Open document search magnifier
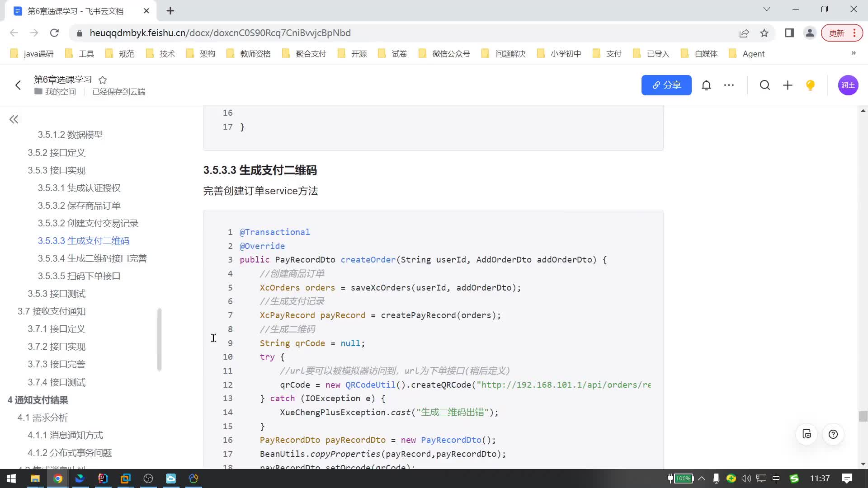Viewport: 868px width, 488px height. [x=764, y=85]
